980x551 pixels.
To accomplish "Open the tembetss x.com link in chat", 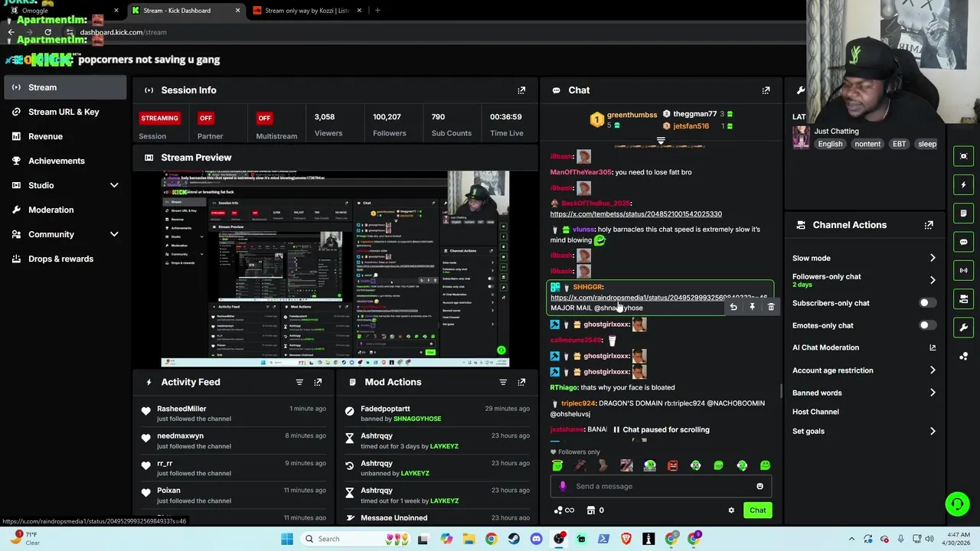I will [x=635, y=214].
